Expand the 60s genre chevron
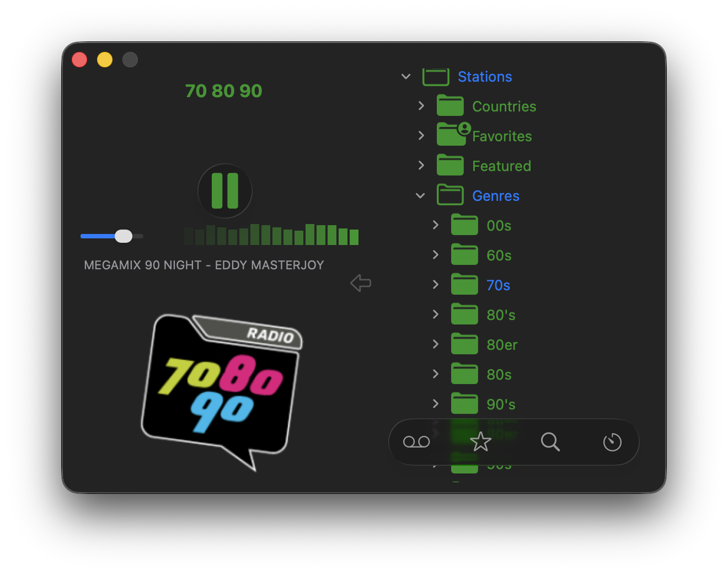This screenshot has height=575, width=728. point(436,255)
